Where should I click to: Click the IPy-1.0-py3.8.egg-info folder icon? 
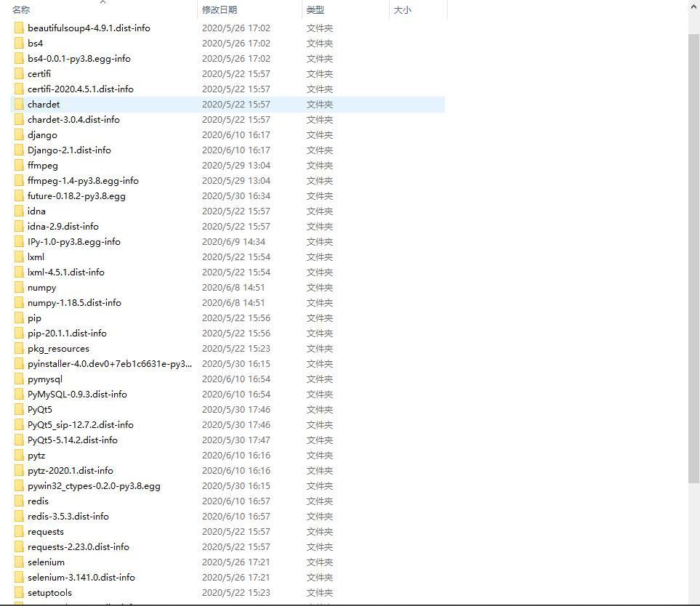click(x=19, y=242)
